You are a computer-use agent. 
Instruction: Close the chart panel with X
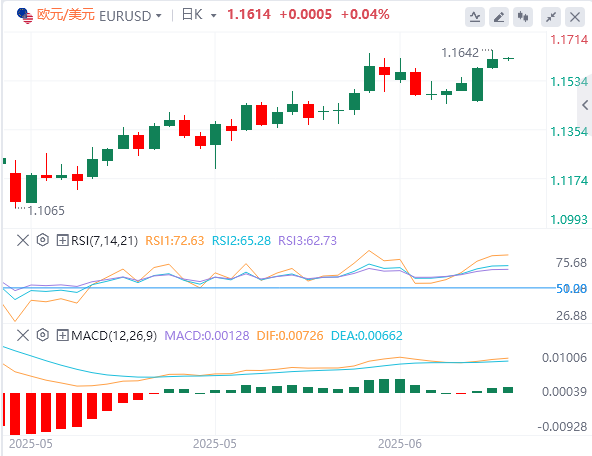point(575,17)
